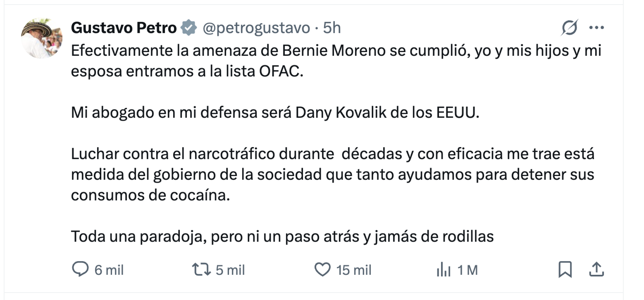Click the 5 mil reposts count
The width and height of the screenshot is (644, 300).
point(230,270)
